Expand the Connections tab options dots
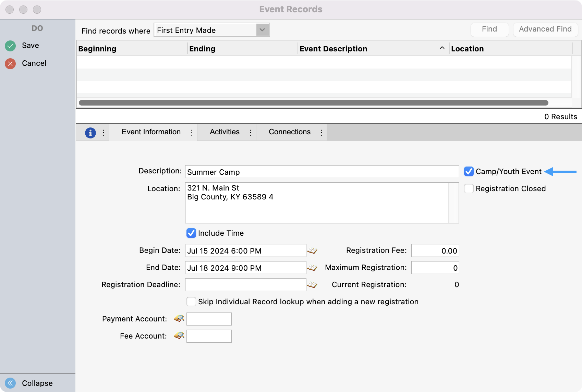 pos(322,133)
